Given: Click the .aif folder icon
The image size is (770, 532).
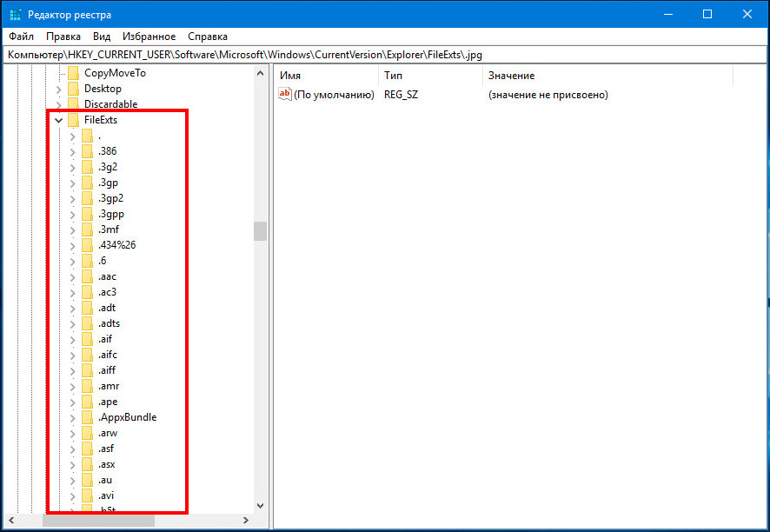Looking at the screenshot, I should pos(87,339).
